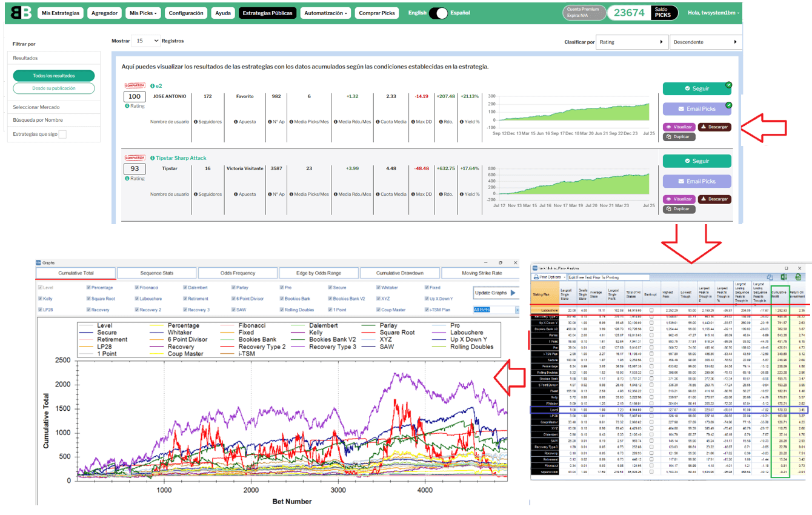Click the Todos los resultados filter button
Viewport: 812px width, 515px height.
(54, 76)
